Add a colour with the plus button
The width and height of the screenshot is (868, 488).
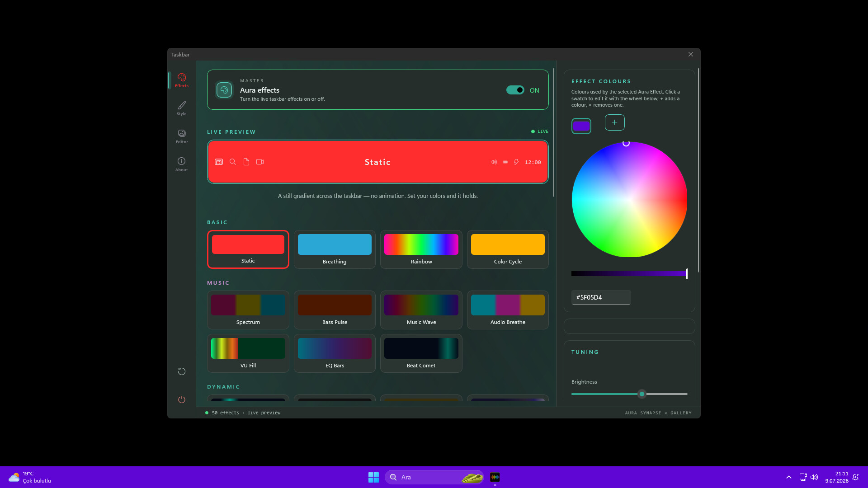[x=614, y=122]
